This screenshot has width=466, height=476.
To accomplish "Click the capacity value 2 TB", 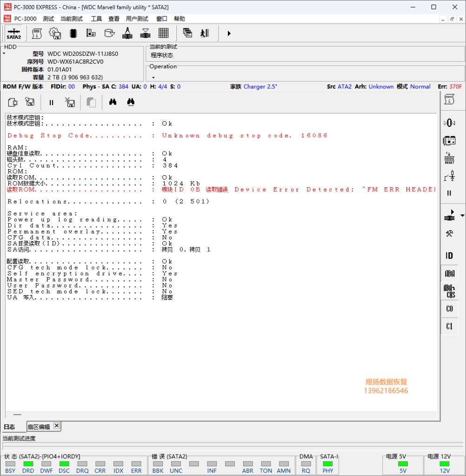I will click(75, 78).
